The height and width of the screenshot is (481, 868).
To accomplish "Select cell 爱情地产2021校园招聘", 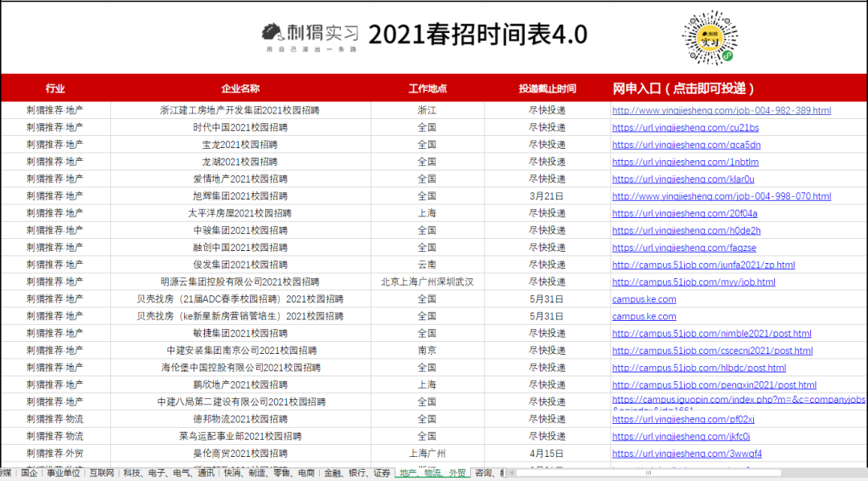I will point(240,179).
